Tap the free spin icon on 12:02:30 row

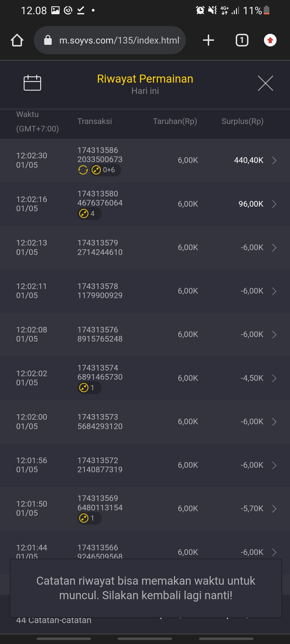click(x=83, y=170)
